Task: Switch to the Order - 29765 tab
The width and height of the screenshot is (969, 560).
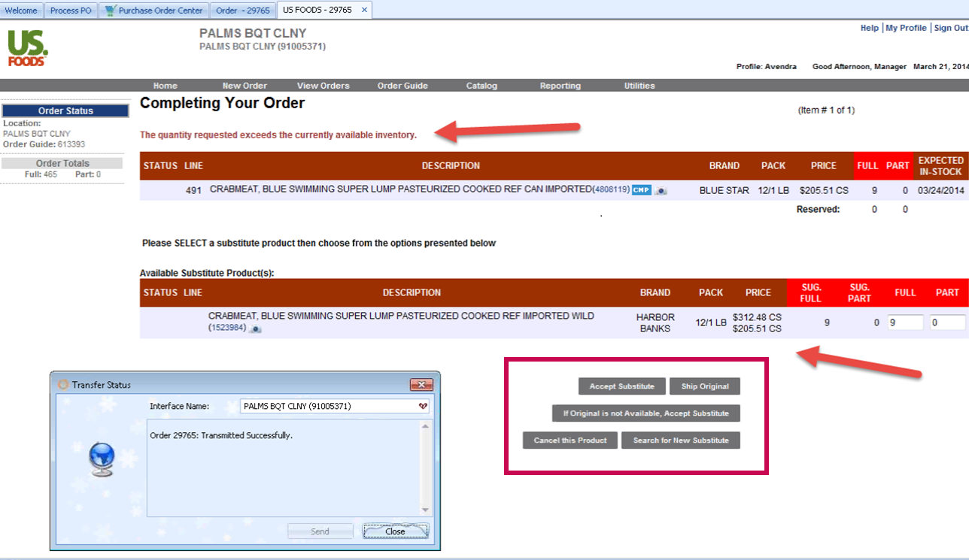Action: pos(242,11)
